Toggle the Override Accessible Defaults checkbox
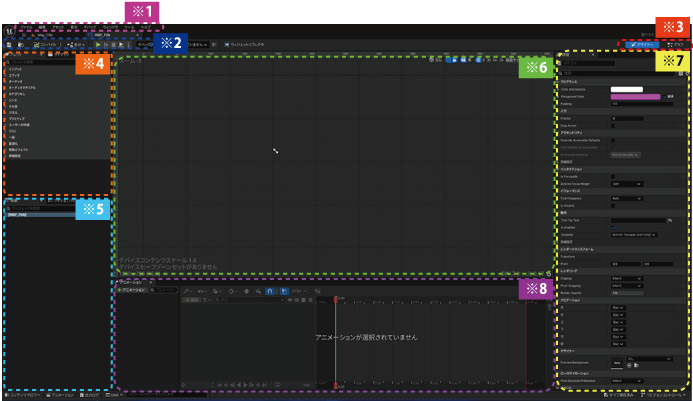The image size is (693, 401). [613, 140]
